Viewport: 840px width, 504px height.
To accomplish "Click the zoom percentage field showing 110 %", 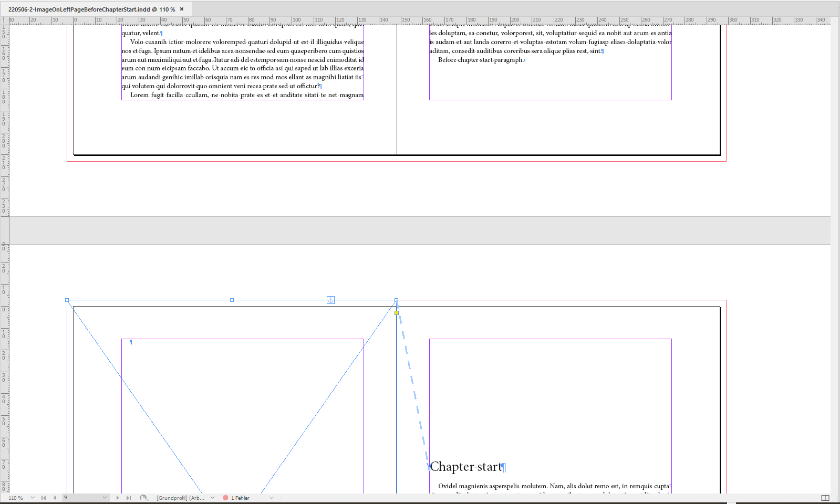I will point(16,498).
